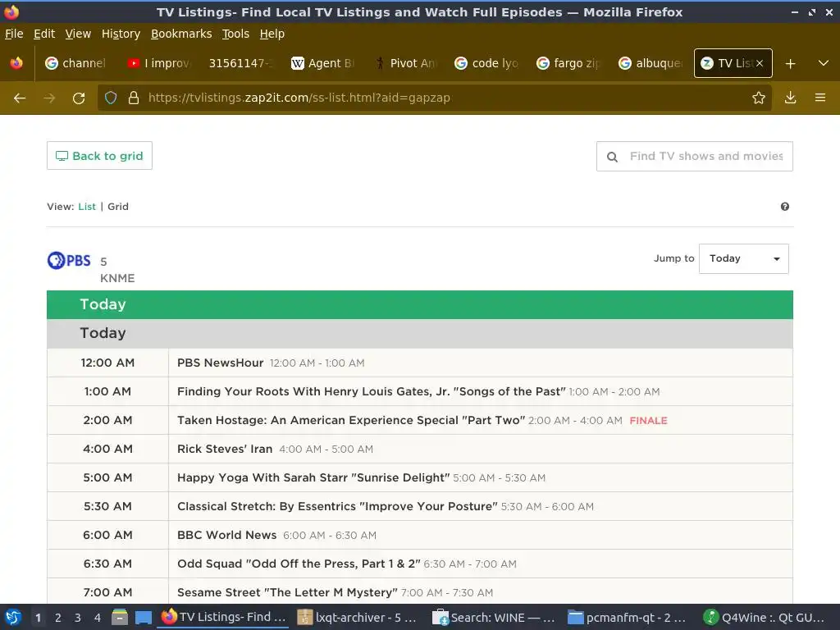Switch to the 31561147 tab
This screenshot has height=630, width=840.
[240, 63]
